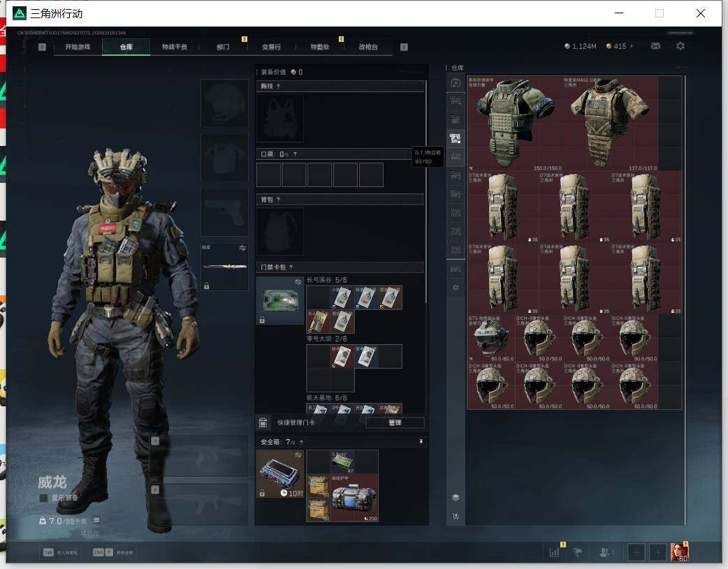Click the empty chest rig slot
Viewport: 728px width, 569px height.
(280, 119)
